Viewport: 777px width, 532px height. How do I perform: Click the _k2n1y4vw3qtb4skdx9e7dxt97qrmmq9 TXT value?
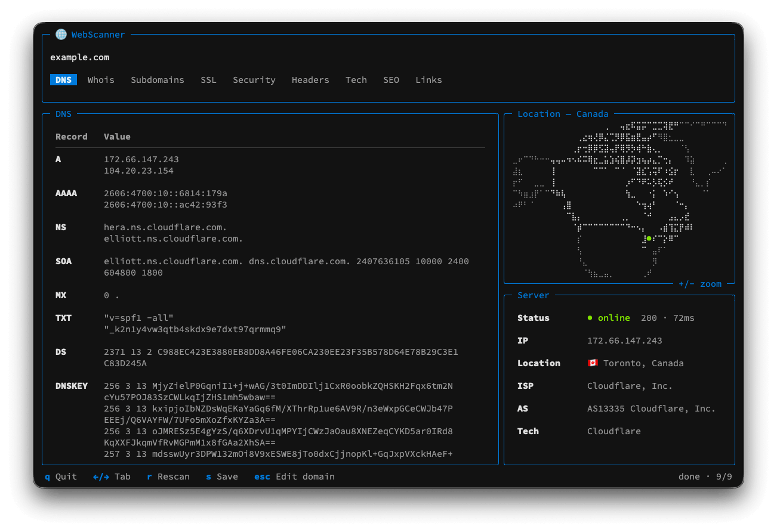pos(195,329)
